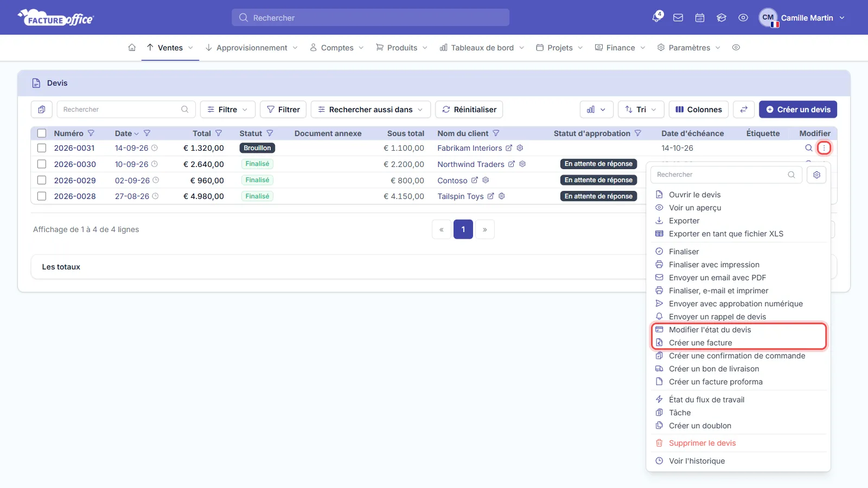Go to home icon in navigation bar
This screenshot has width=868, height=488.
[132, 48]
